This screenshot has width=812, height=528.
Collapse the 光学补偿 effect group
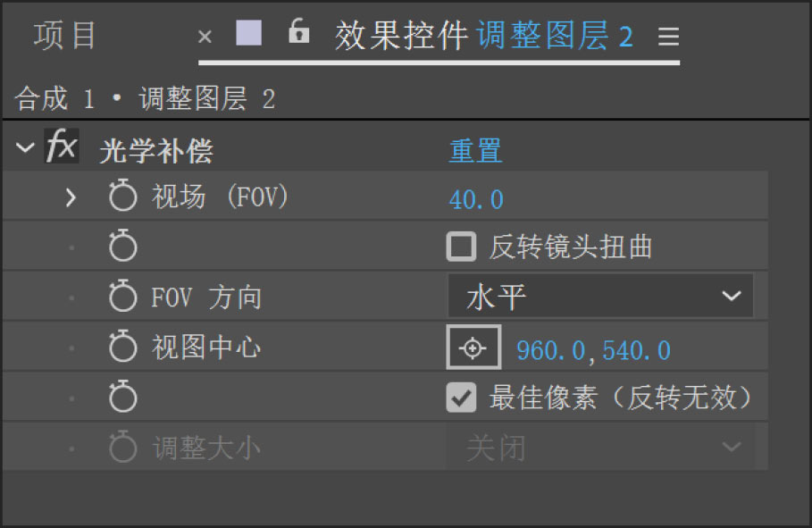[24, 148]
